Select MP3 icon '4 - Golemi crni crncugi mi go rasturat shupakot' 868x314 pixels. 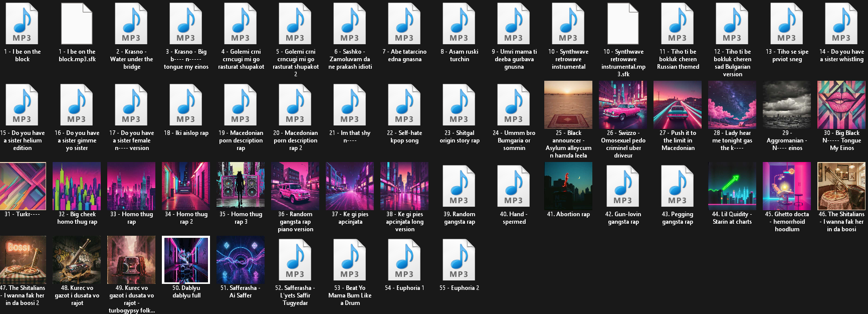pyautogui.click(x=241, y=24)
